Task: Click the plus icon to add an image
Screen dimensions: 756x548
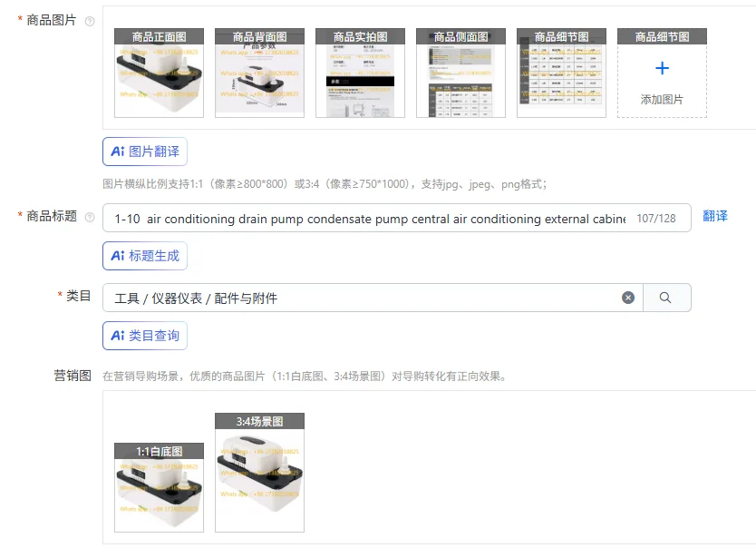Action: point(662,68)
